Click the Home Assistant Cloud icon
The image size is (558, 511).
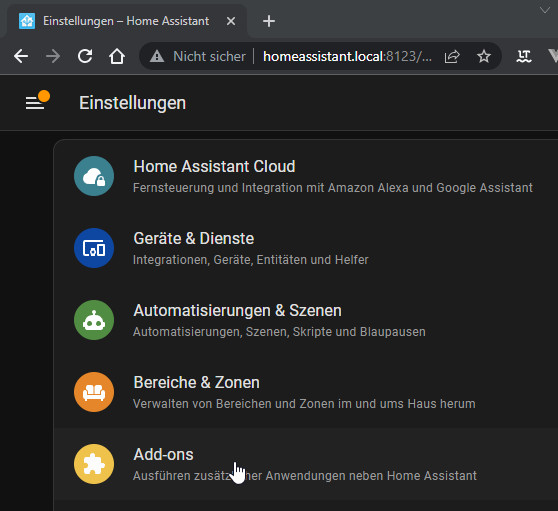94,176
